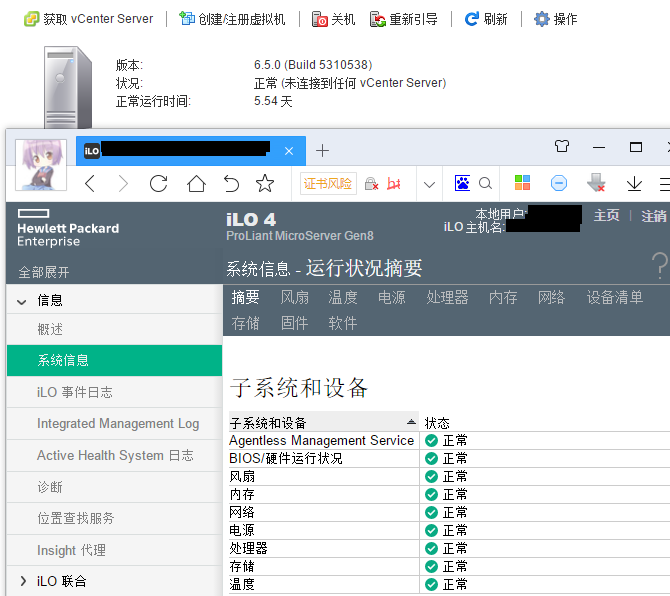Switch to the 固件 tab
670x596 pixels.
[x=294, y=323]
